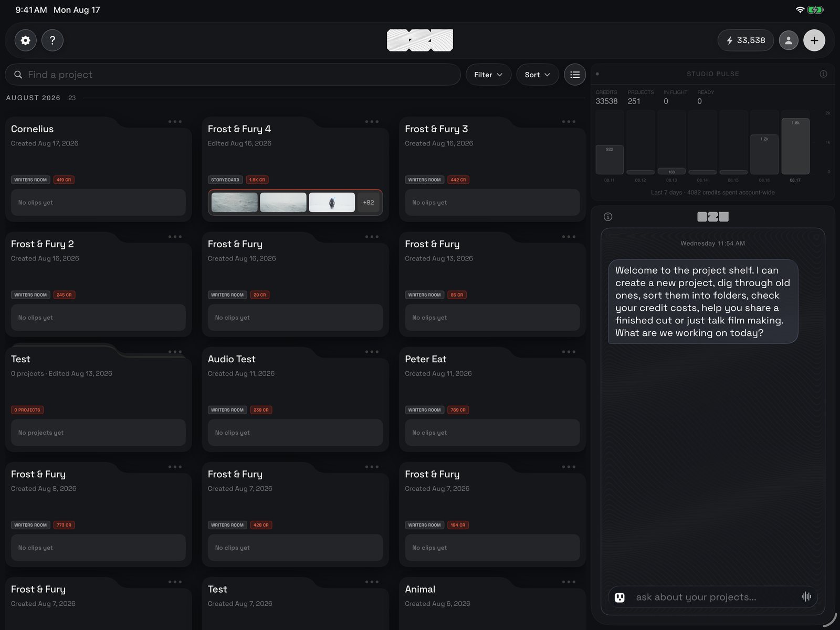Click the Wednesday 11:54 AM timestamp

[713, 244]
